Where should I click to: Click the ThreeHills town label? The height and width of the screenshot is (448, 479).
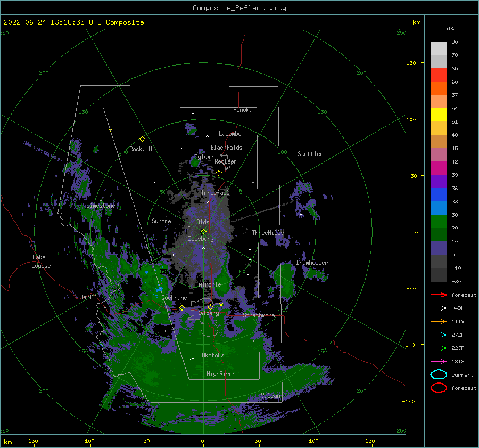click(268, 233)
